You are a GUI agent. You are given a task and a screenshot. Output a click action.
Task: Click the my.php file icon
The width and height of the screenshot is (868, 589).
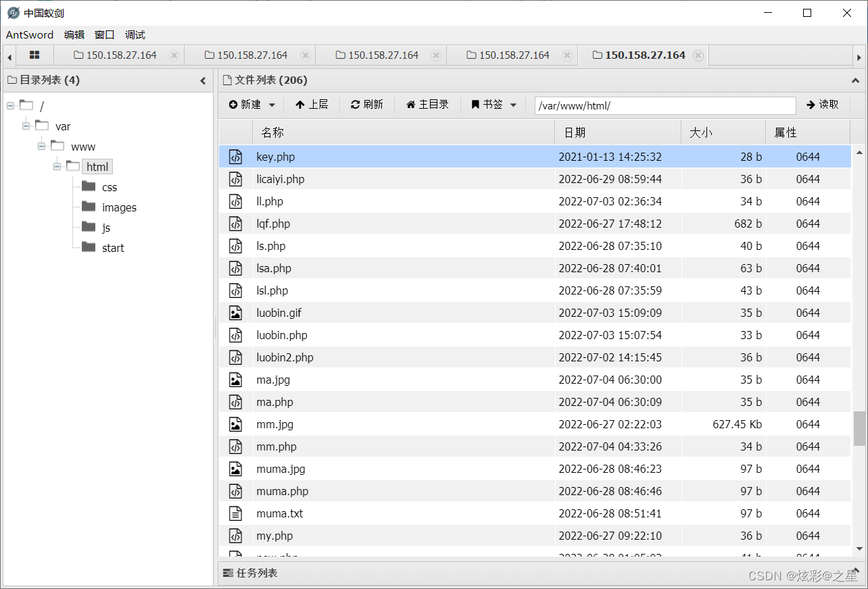[x=235, y=536]
